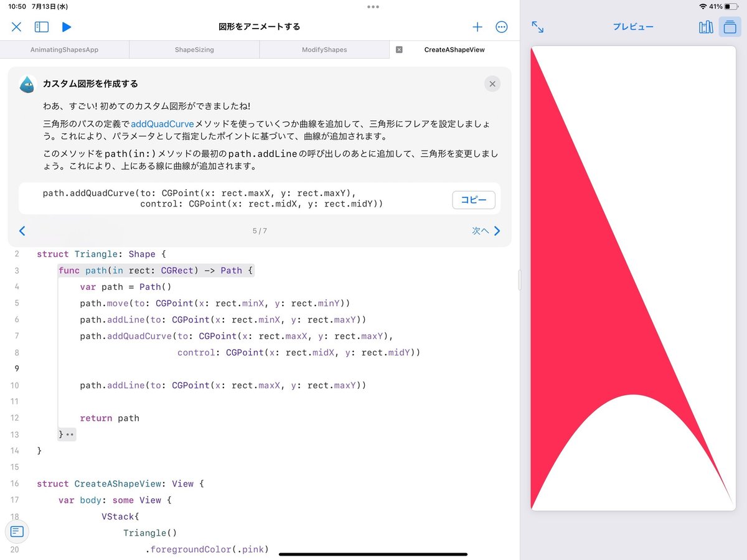Viewport: 747px width, 560px height.
Task: Close the CreateAShapeView tab
Action: tap(400, 50)
